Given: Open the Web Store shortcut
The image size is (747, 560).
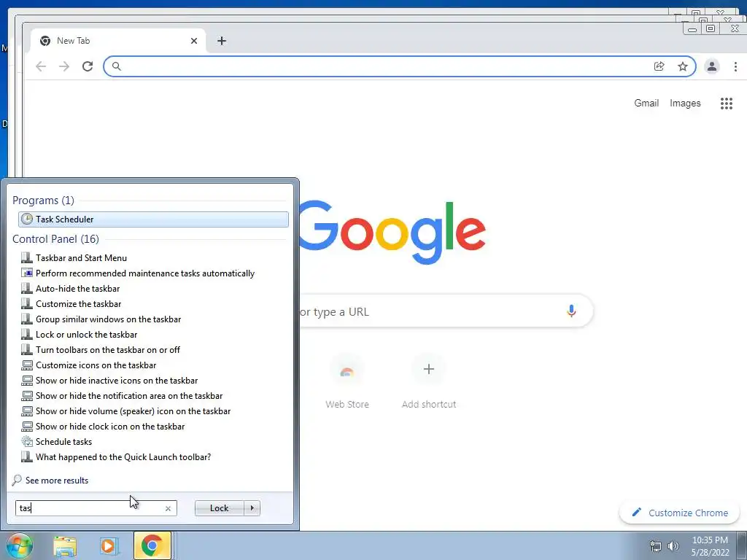Looking at the screenshot, I should tap(347, 382).
